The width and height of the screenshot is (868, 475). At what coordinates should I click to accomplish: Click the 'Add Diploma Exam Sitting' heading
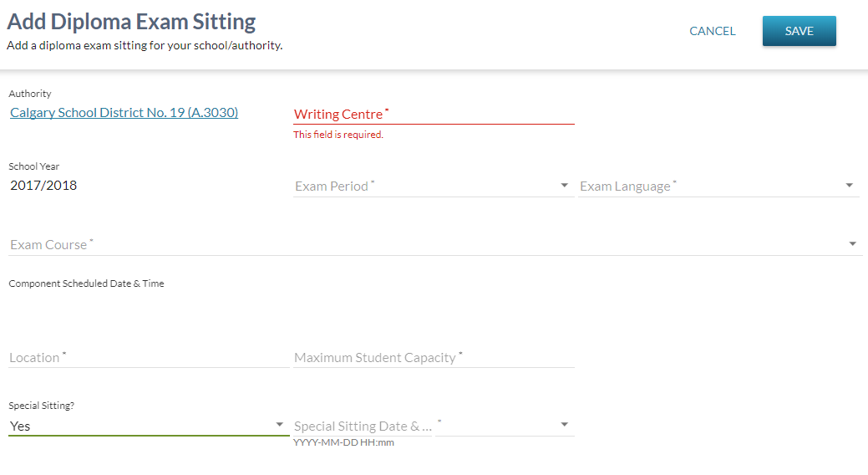point(131,22)
